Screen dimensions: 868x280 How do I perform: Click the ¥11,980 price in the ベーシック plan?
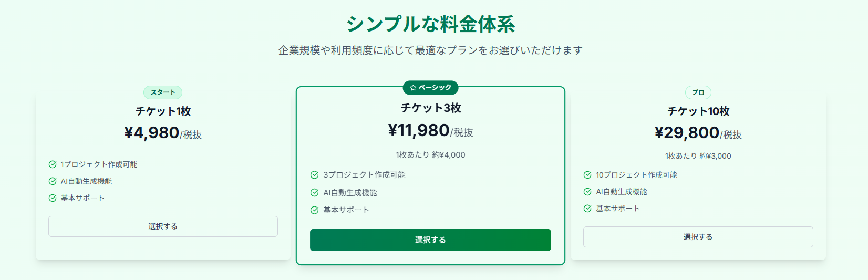tap(419, 130)
